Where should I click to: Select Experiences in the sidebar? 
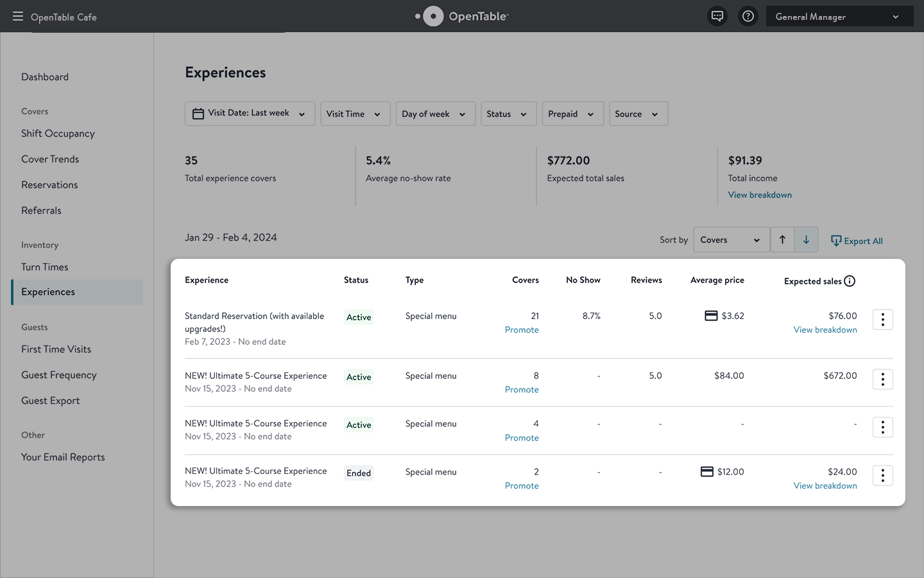tap(77, 292)
